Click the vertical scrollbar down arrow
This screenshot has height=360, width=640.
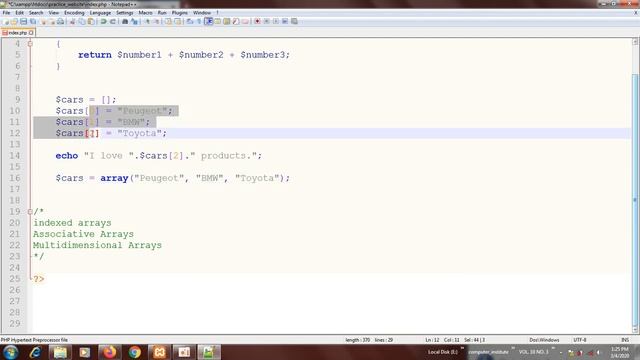click(x=635, y=329)
